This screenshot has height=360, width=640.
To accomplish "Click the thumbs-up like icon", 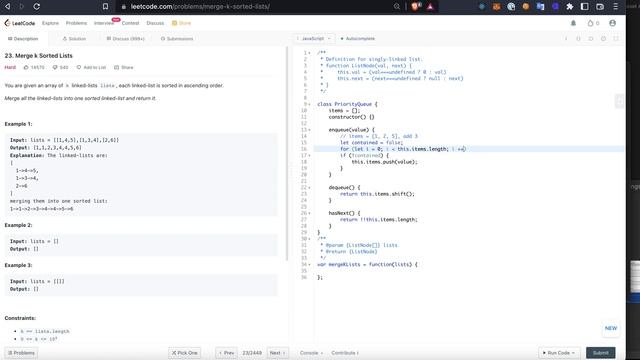I will click(26, 67).
